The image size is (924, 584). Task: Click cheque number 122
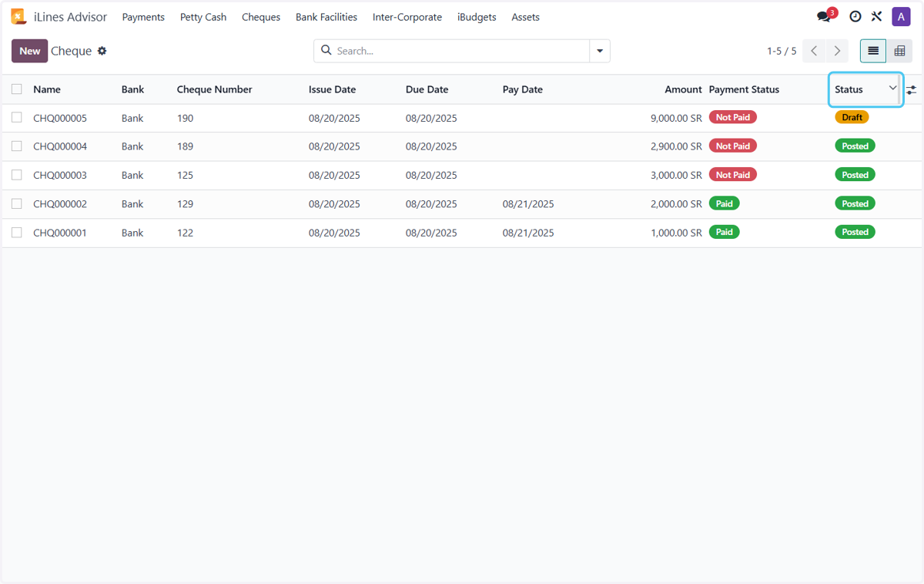pos(186,233)
